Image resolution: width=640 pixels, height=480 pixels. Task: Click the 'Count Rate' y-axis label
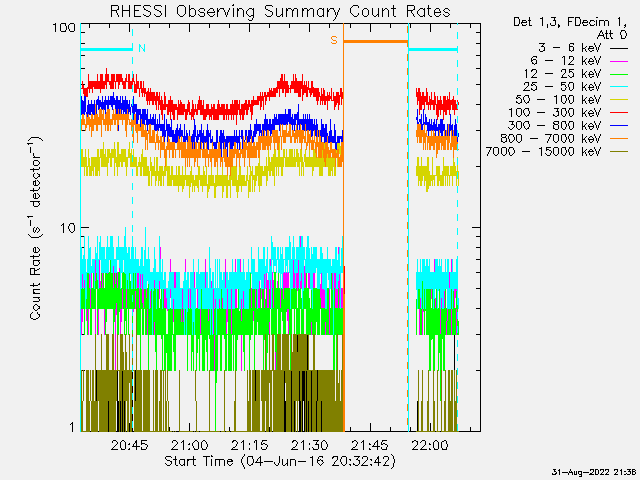(36, 228)
